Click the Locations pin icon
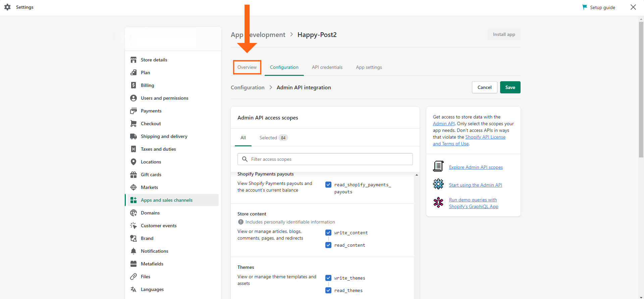Image resolution: width=644 pixels, height=299 pixels. (x=133, y=162)
